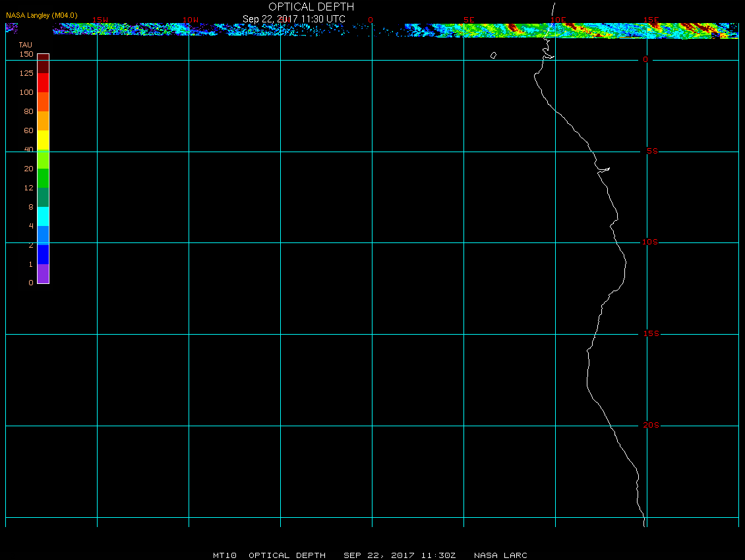The height and width of the screenshot is (560, 745).
Task: Click "SEP 22, 2017 11:30Z" in the footer
Action: [400, 555]
